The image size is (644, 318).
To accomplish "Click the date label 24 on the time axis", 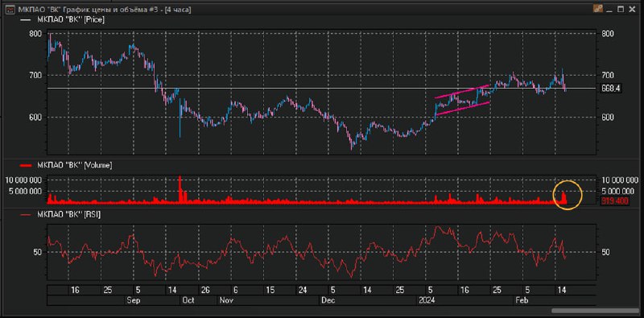I will [303, 290].
